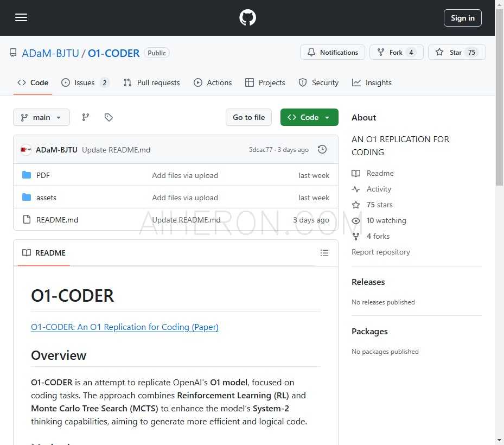Open the assets row's commit message
The width and height of the screenshot is (504, 445).
[x=185, y=198]
